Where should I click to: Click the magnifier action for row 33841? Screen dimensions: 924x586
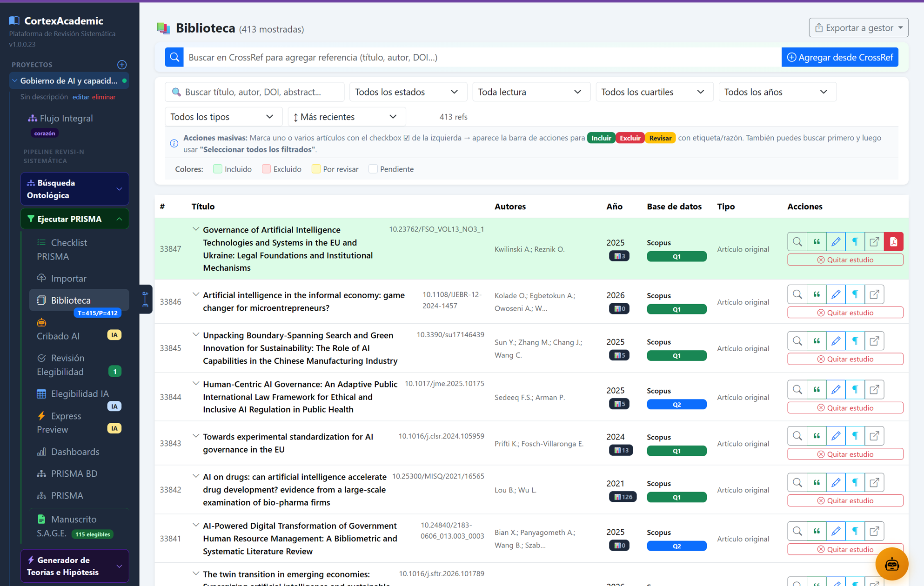tap(797, 531)
